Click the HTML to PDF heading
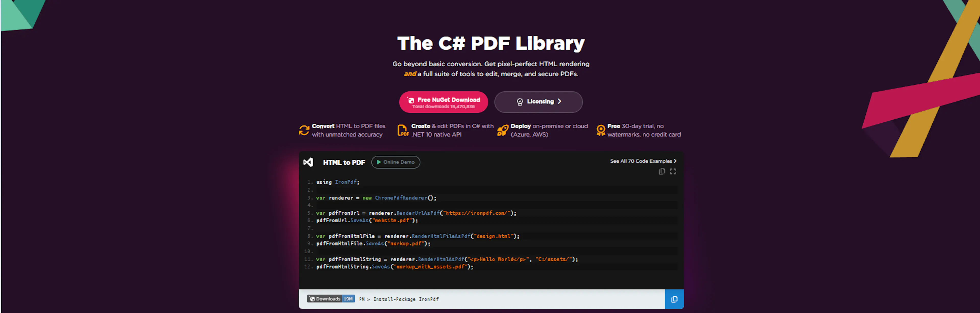980x313 pixels. [x=344, y=163]
